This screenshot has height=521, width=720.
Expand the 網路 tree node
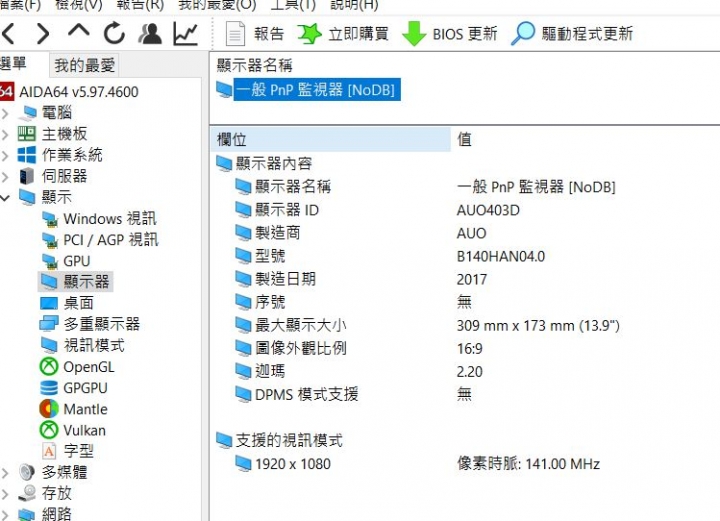click(x=5, y=514)
